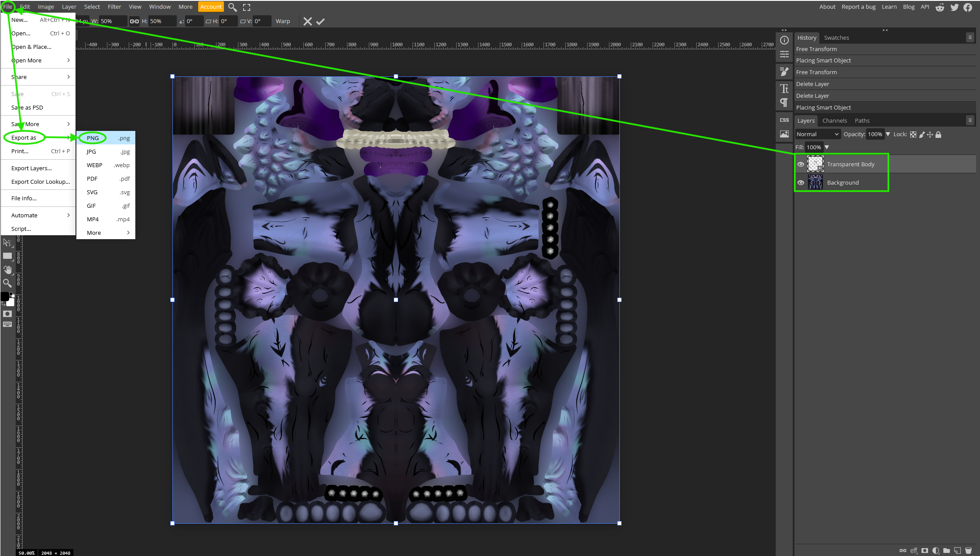Expand the More export formats submenu
The image size is (980, 556).
click(x=106, y=233)
